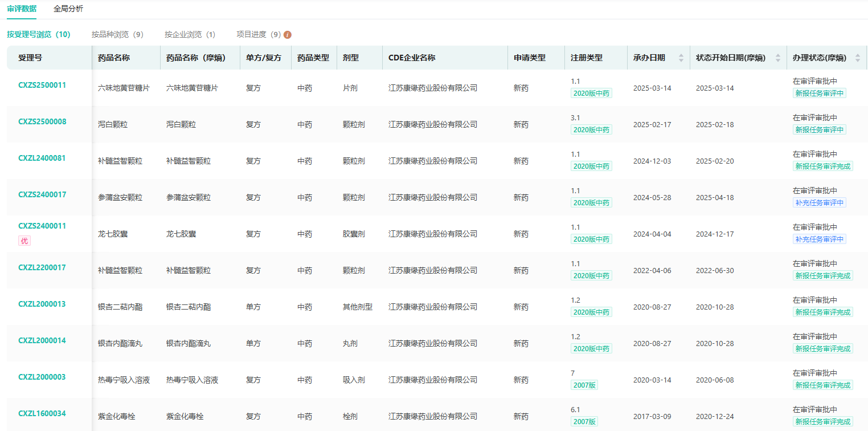
Task: Open the CXZL2000013 record link
Action: [42, 304]
